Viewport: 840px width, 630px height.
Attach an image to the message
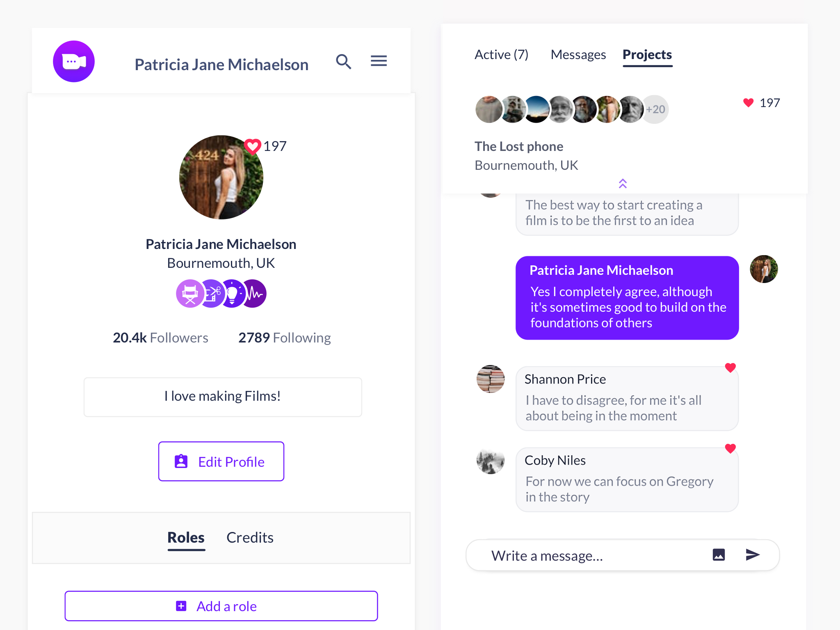coord(719,555)
